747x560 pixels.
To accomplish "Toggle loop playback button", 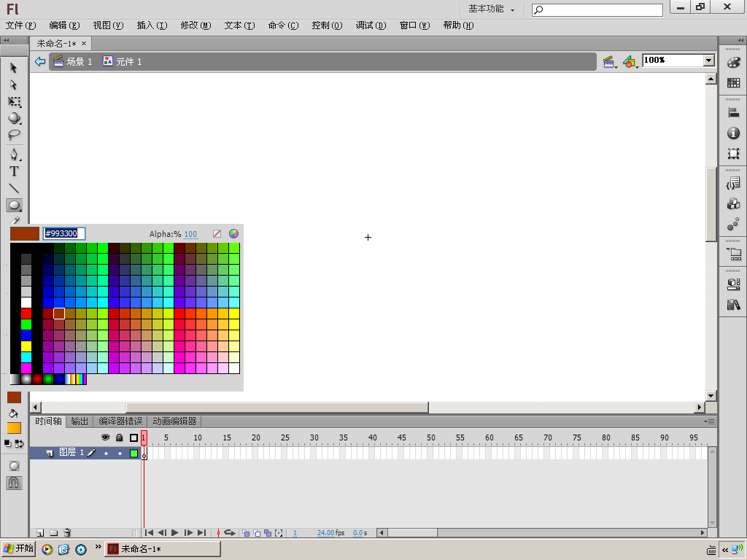I will coord(230,533).
